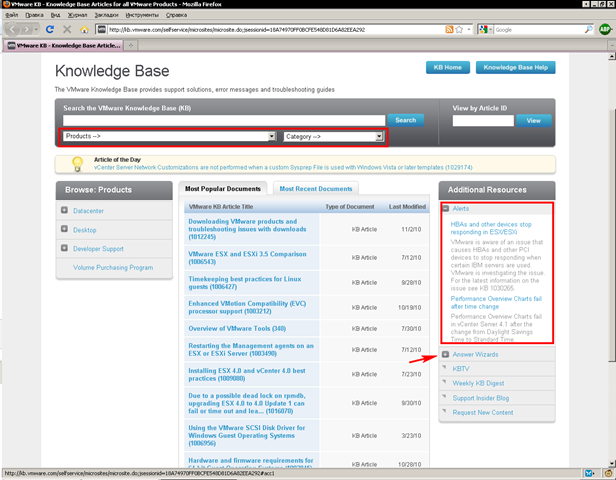616x480 pixels.
Task: Expand the Developer Support category
Action: (x=64, y=248)
